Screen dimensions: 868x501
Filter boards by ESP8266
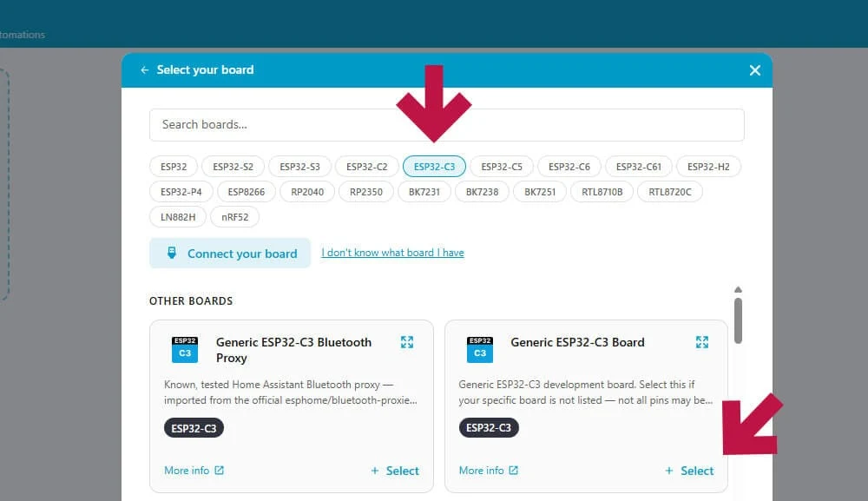pos(247,192)
